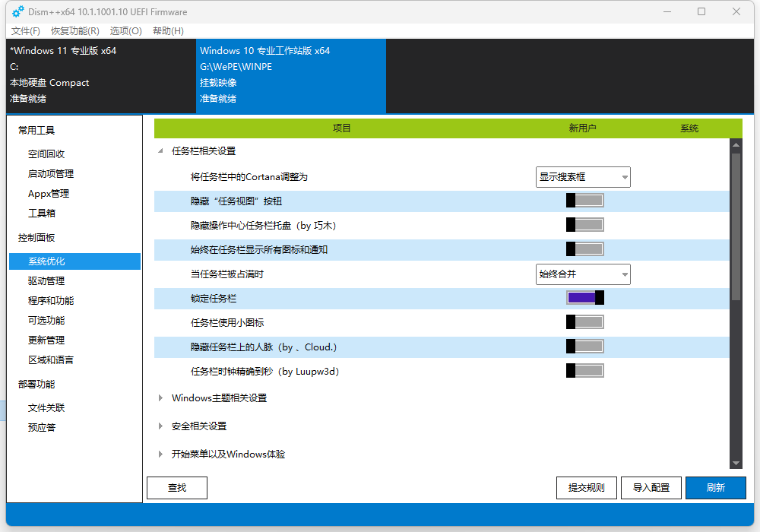This screenshot has height=532, width=760.
Task: Enable 任务栏使用小图标 switch
Action: (x=584, y=322)
